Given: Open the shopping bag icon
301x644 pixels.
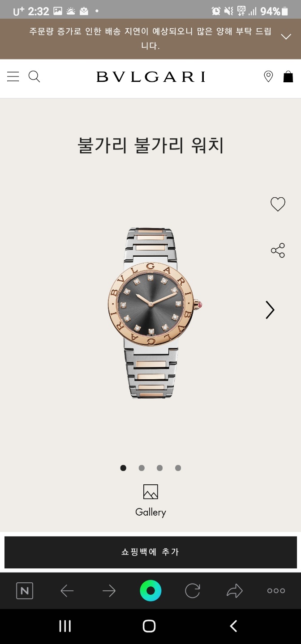Looking at the screenshot, I should tap(288, 76).
